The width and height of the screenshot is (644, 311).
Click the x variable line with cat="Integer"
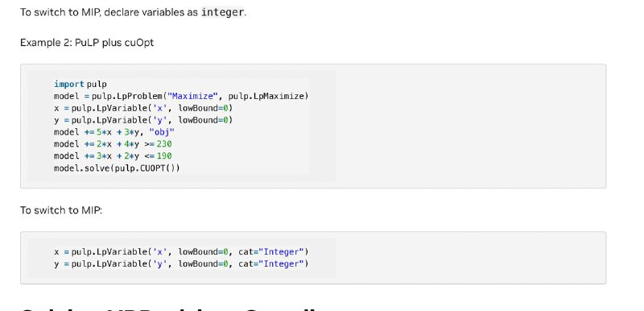(181, 251)
